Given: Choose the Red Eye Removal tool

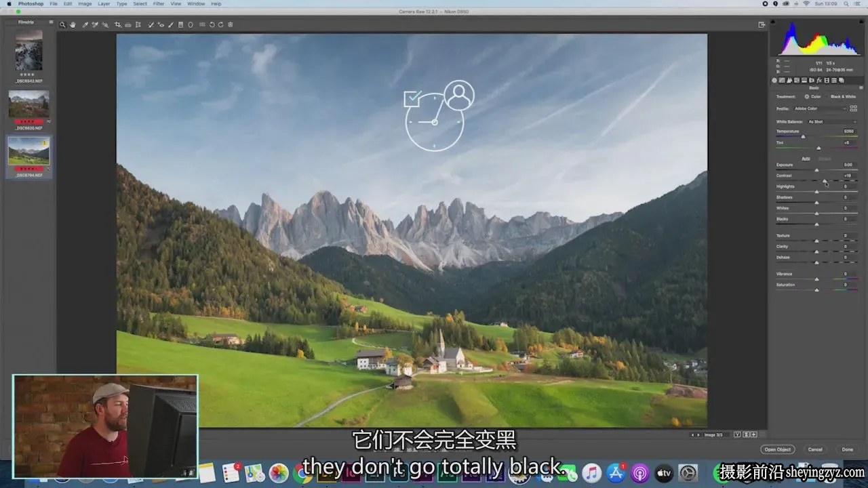Looking at the screenshot, I should coord(160,24).
